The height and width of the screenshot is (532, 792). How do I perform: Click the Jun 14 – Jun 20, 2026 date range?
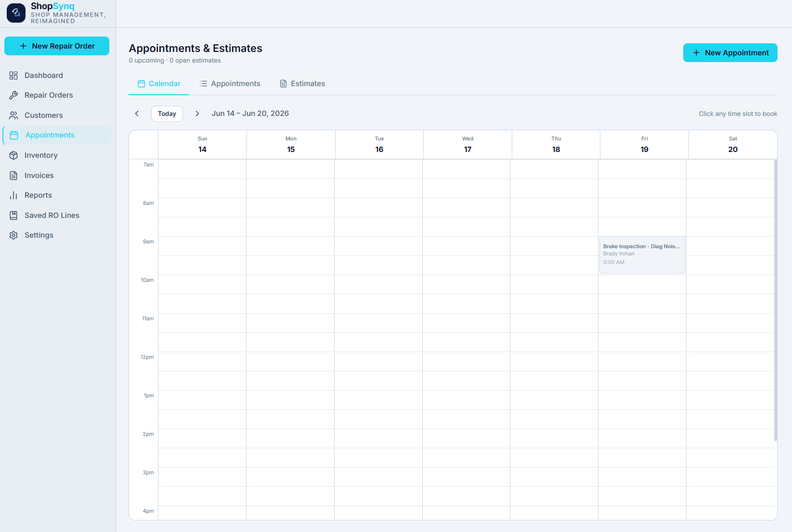click(x=250, y=114)
